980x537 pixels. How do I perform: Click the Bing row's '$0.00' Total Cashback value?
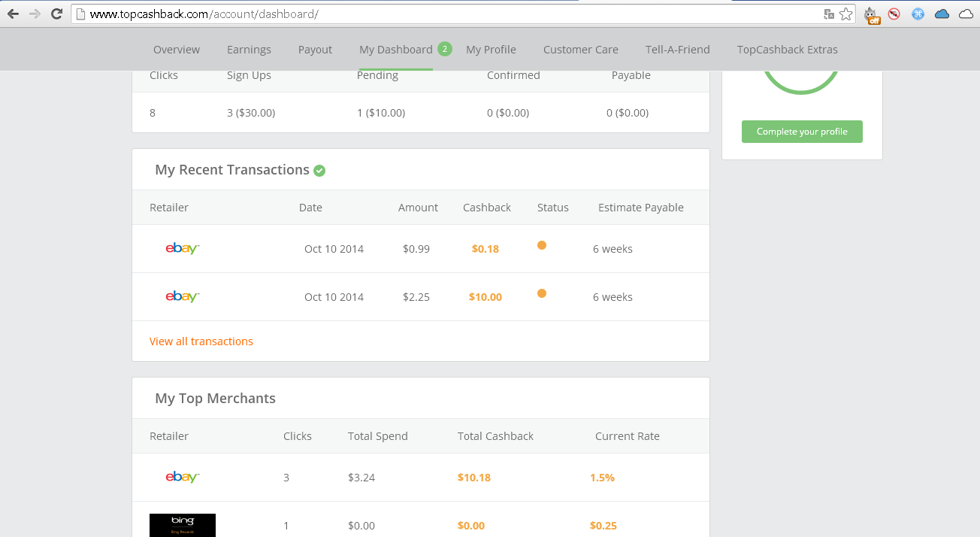click(x=471, y=526)
